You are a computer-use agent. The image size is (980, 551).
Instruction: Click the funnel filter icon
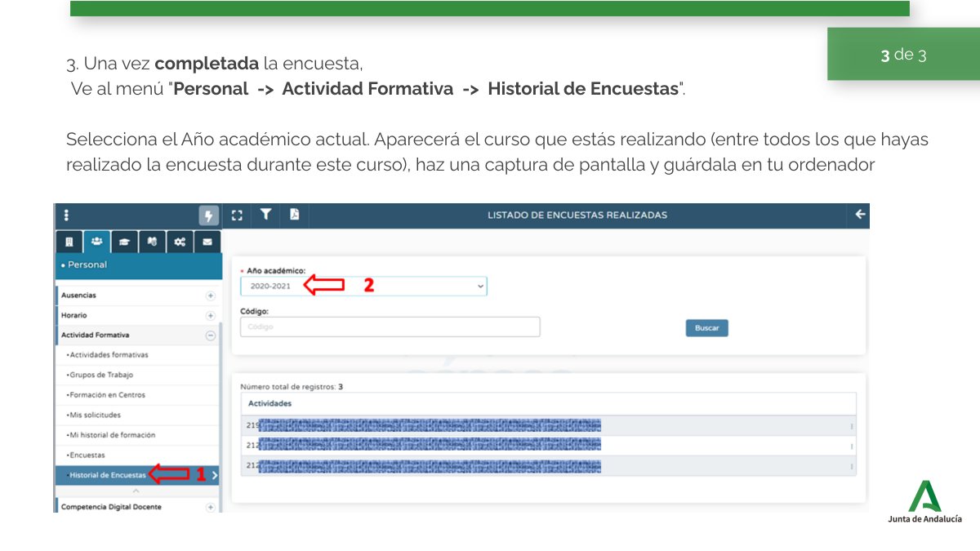pos(265,215)
